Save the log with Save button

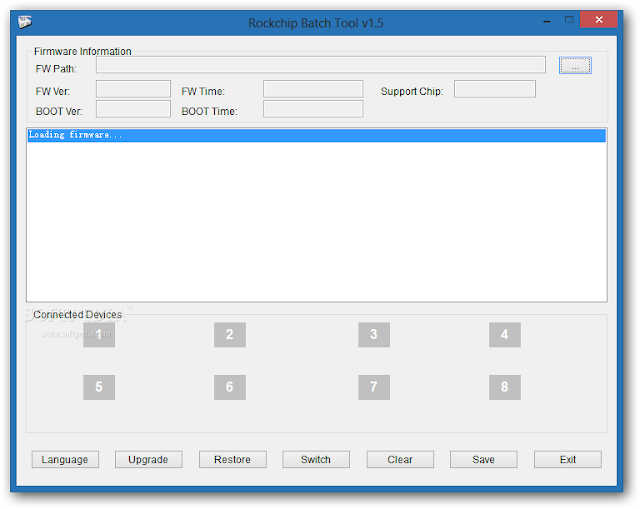click(484, 460)
